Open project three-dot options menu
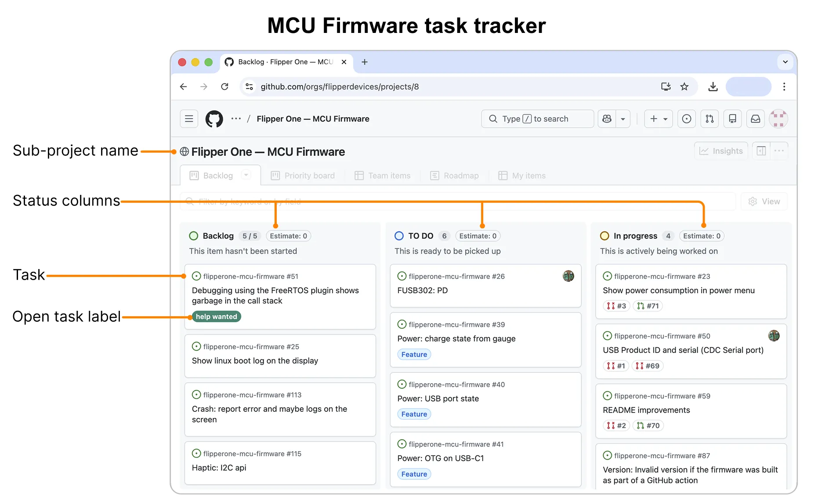Image resolution: width=814 pixels, height=504 pixels. coord(779,151)
